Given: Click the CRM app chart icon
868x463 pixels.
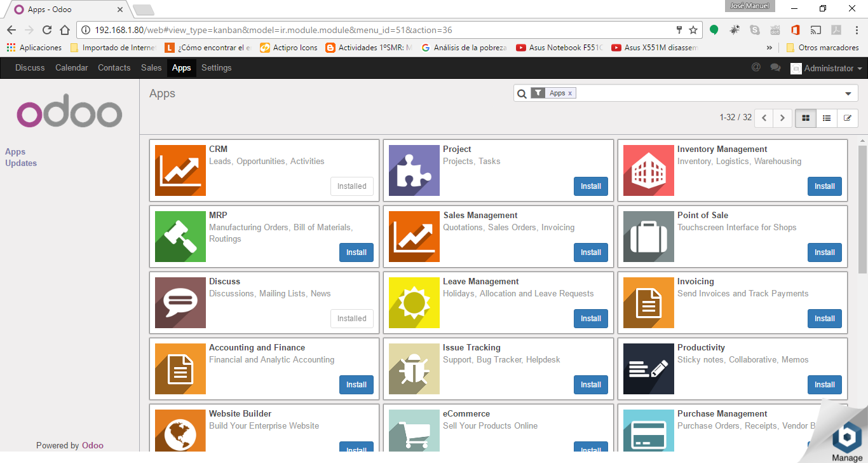Looking at the screenshot, I should click(180, 170).
